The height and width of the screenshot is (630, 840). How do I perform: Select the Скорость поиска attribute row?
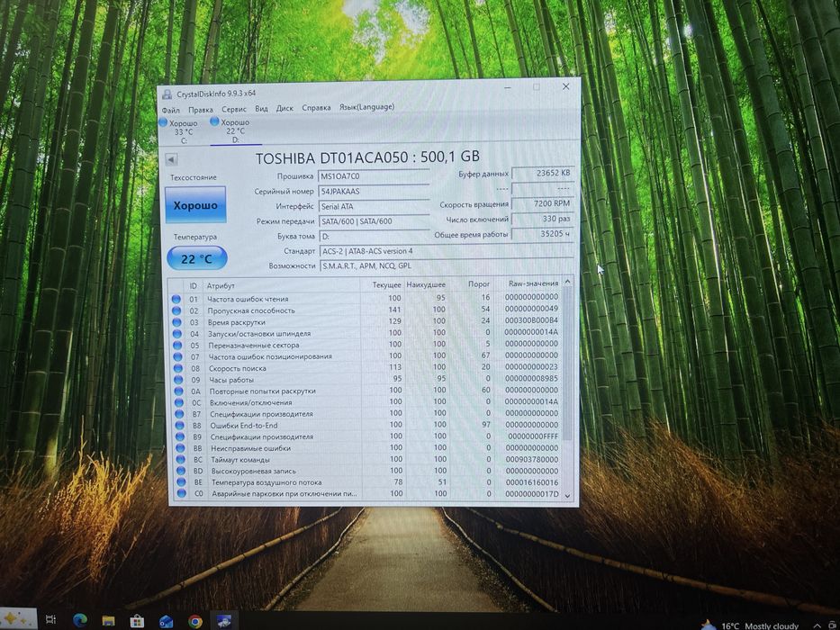[x=367, y=367]
